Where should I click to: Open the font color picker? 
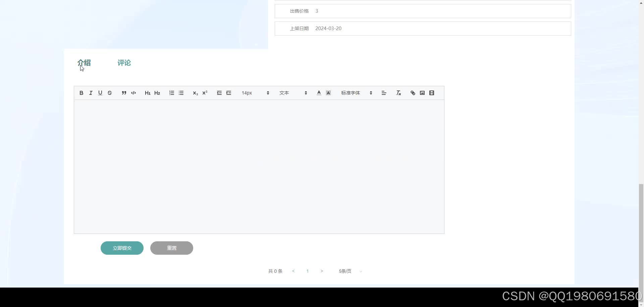click(318, 93)
